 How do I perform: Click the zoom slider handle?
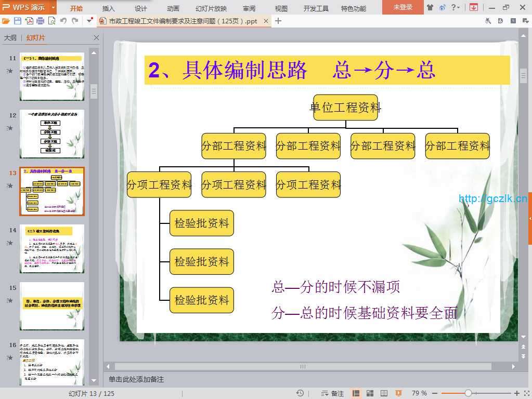468,393
